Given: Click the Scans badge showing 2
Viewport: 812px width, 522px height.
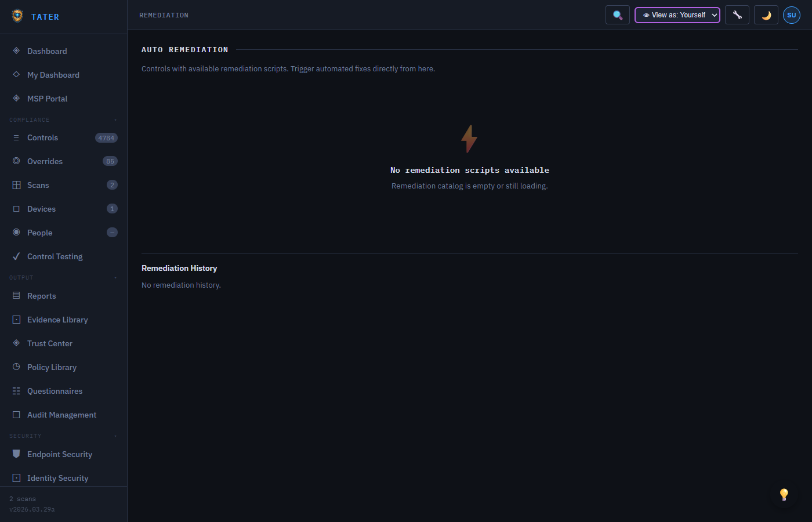Looking at the screenshot, I should click(113, 185).
